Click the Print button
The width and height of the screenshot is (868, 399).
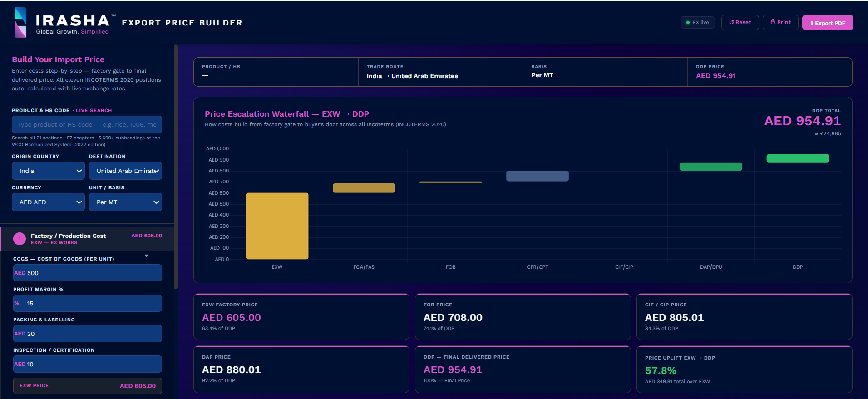780,22
